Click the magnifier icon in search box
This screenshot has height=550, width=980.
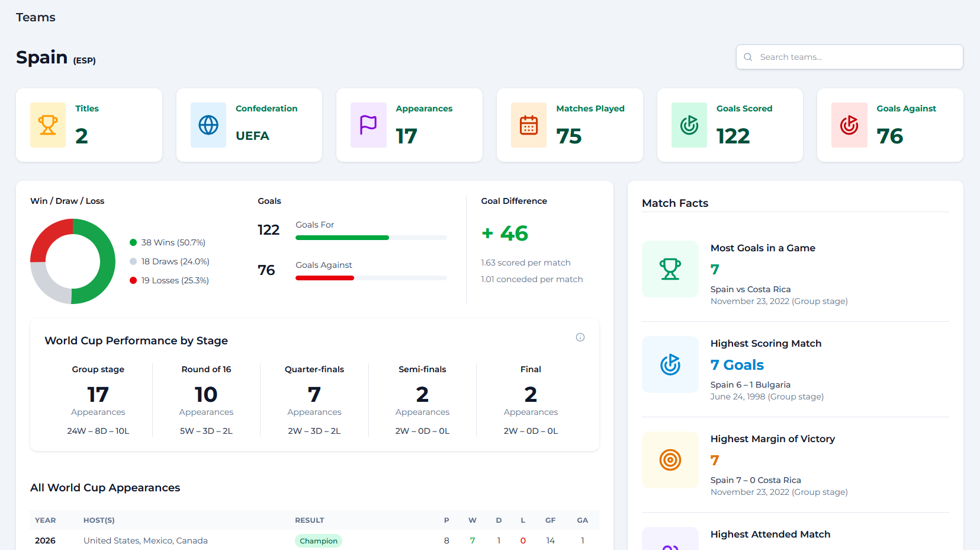tap(748, 57)
